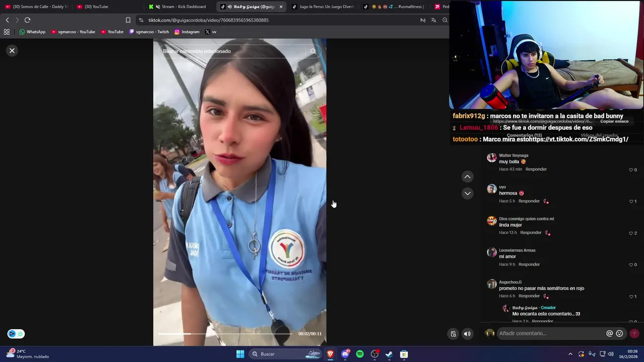
Task: Open the emoji picker in the comment box
Action: click(619, 333)
